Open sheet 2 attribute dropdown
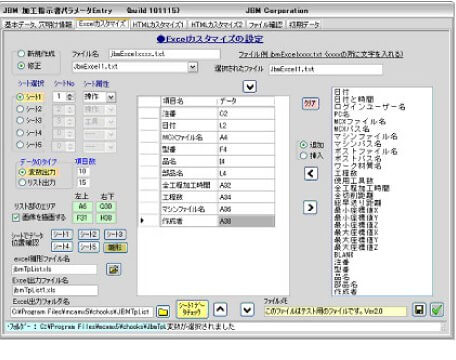Viewport: 456px width, 360px height. click(x=111, y=109)
